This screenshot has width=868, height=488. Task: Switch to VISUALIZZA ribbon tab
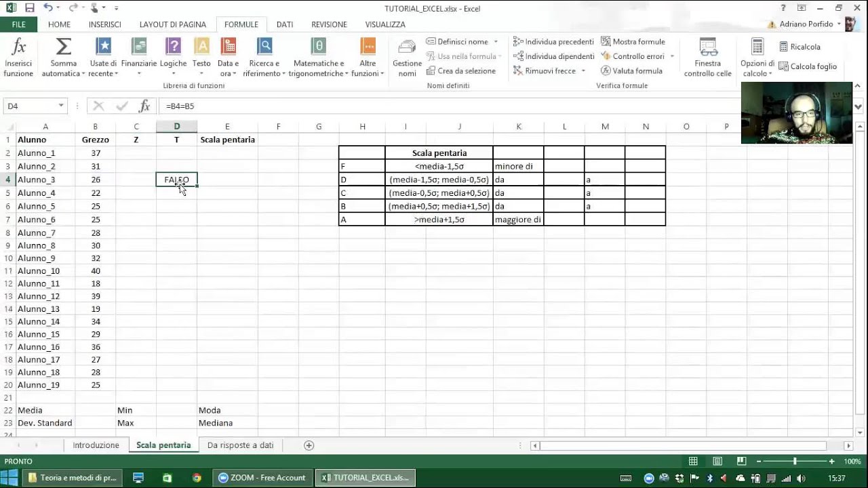[385, 24]
